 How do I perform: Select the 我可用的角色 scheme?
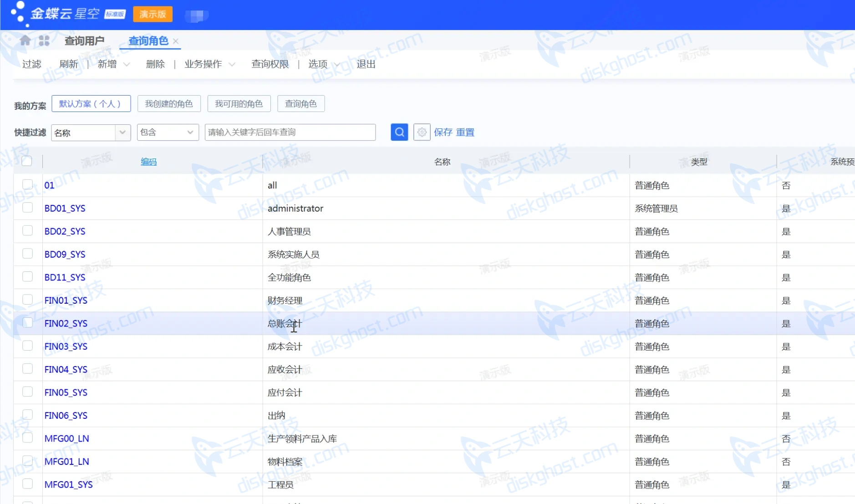pyautogui.click(x=239, y=104)
